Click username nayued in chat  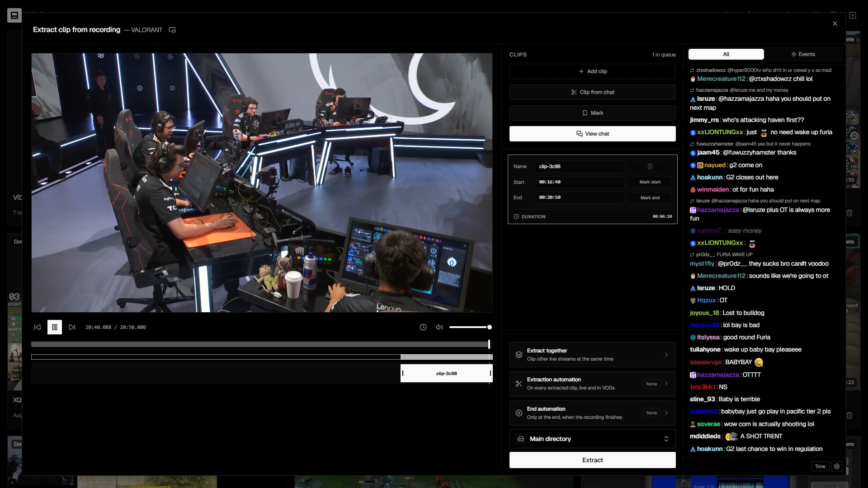(715, 165)
